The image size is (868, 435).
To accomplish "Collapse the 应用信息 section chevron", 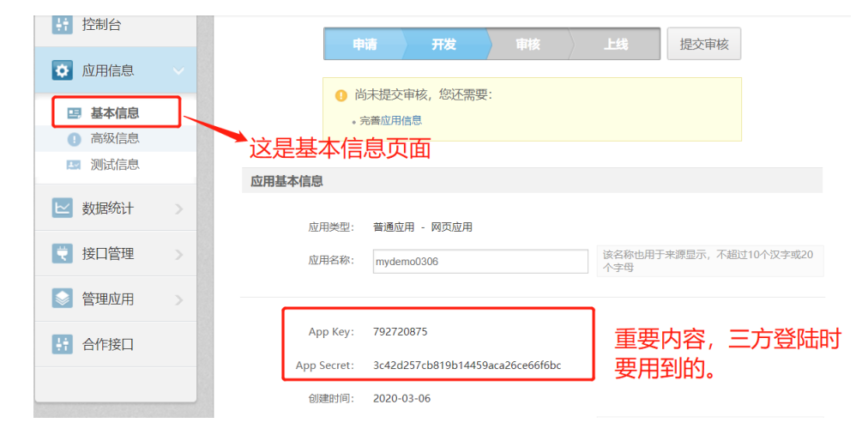I will coord(178,71).
